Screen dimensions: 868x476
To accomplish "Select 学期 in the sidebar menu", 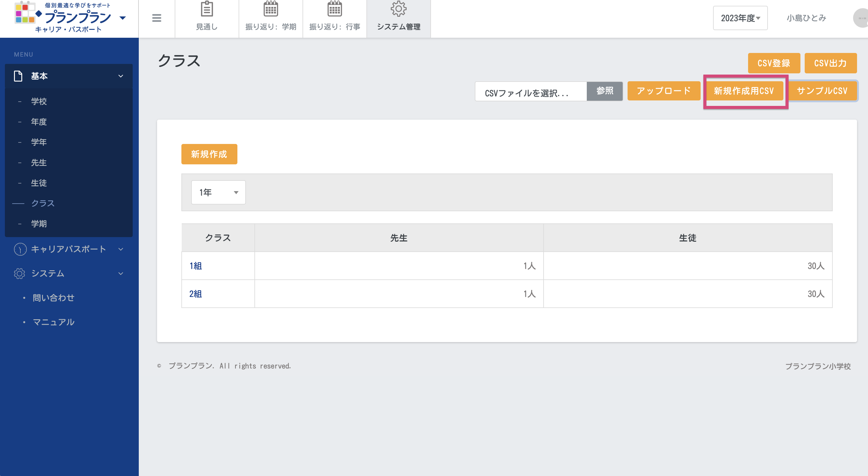I will click(39, 224).
